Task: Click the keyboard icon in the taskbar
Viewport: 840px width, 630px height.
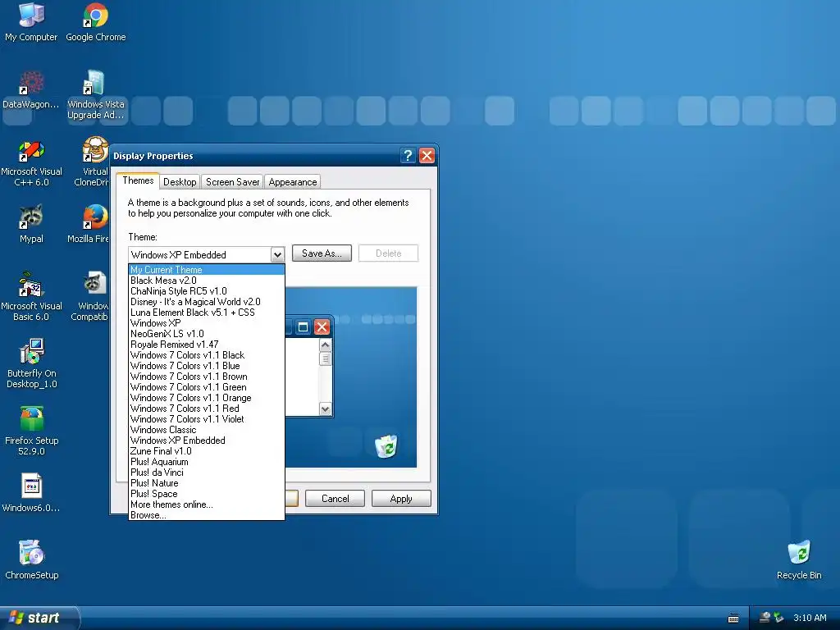Action: coord(733,619)
